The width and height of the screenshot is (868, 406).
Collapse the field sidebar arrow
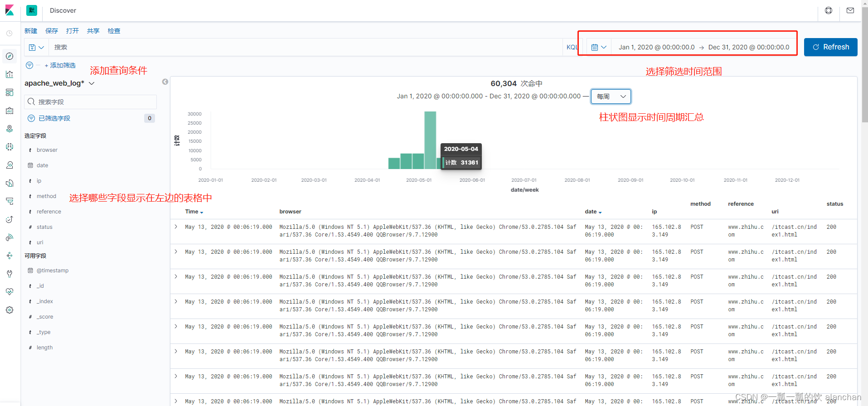[165, 82]
